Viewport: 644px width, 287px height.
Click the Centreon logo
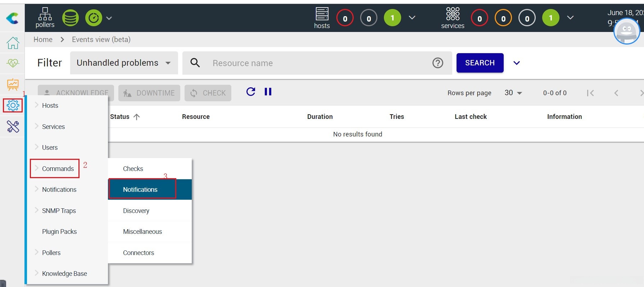[x=12, y=18]
